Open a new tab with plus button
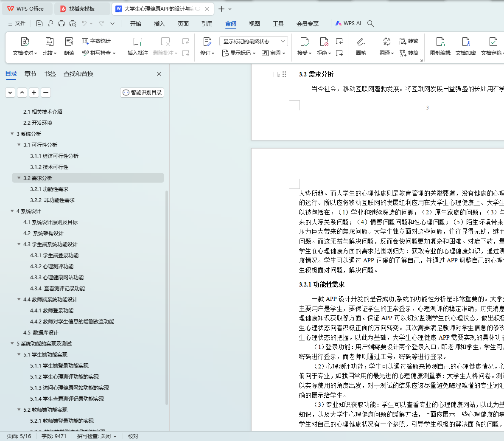Screen dimensions: 504x441 [221, 9]
